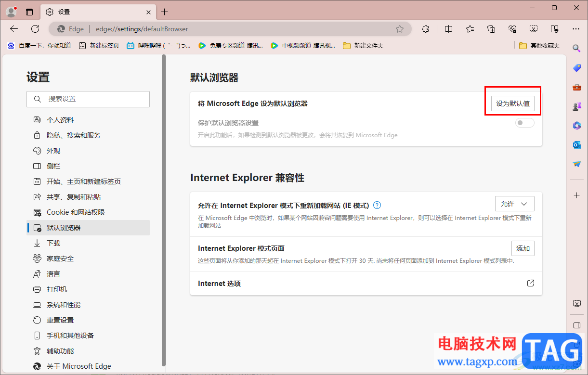Open 语言 settings section
This screenshot has height=375, width=588.
(x=88, y=274)
